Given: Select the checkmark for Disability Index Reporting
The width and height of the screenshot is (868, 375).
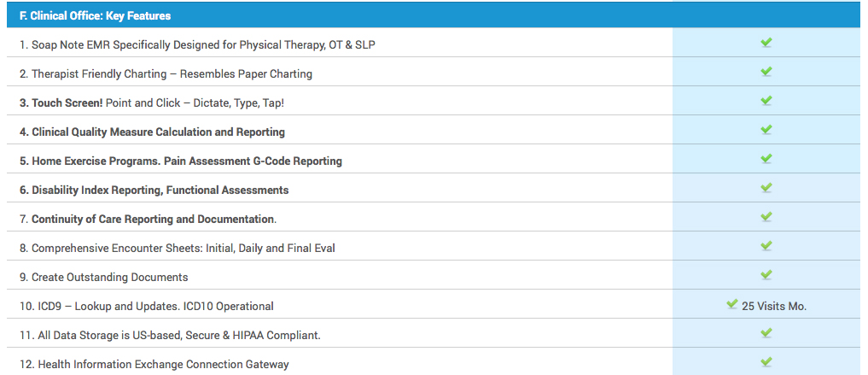Looking at the screenshot, I should pos(766,188).
